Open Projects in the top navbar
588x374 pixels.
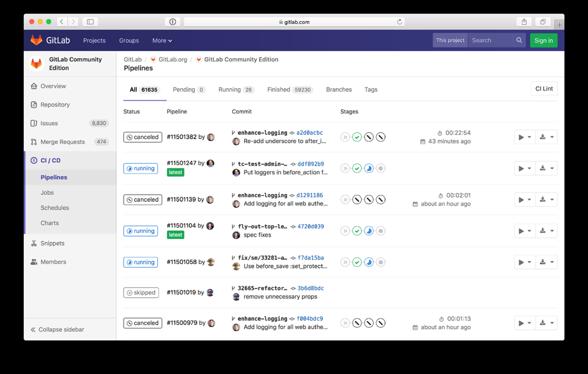pyautogui.click(x=94, y=41)
